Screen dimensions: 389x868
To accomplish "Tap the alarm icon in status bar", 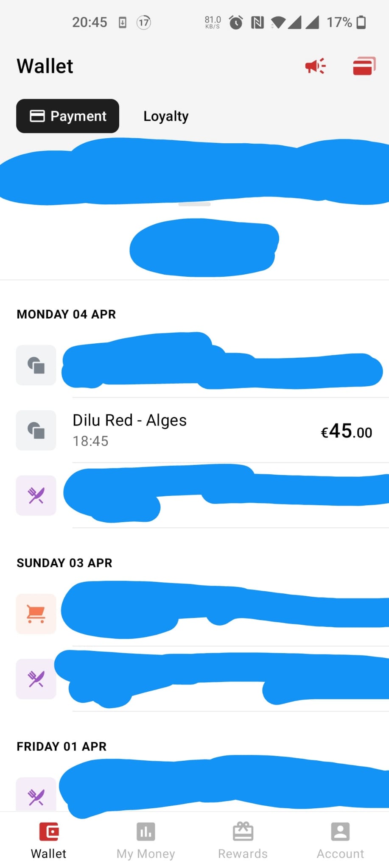I will [236, 22].
